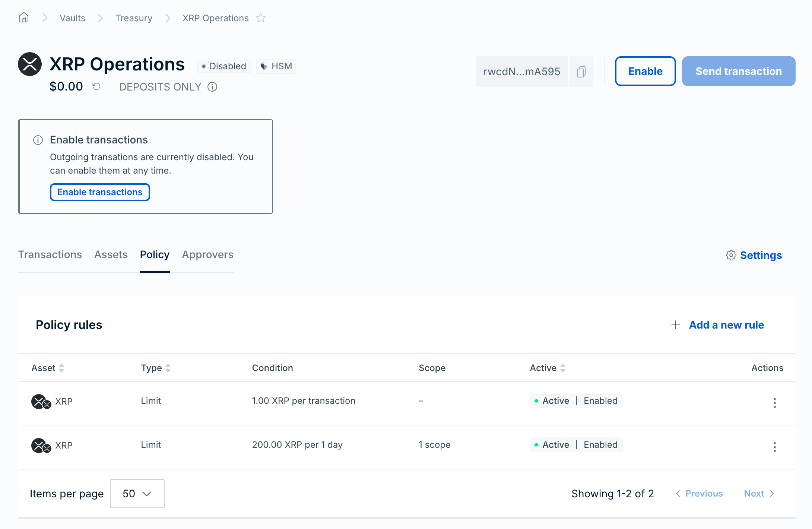Click '1.00 XRP per transaction' condition
Screen dimensions: 812x529
coord(304,401)
